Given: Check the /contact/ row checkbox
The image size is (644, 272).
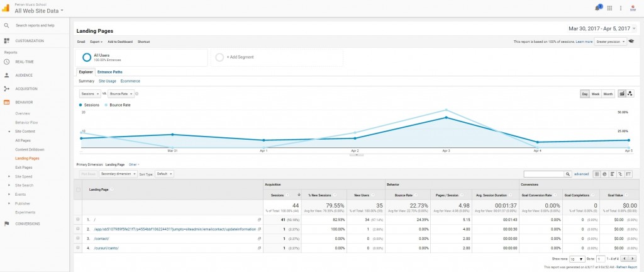Looking at the screenshot, I should [x=78, y=238].
